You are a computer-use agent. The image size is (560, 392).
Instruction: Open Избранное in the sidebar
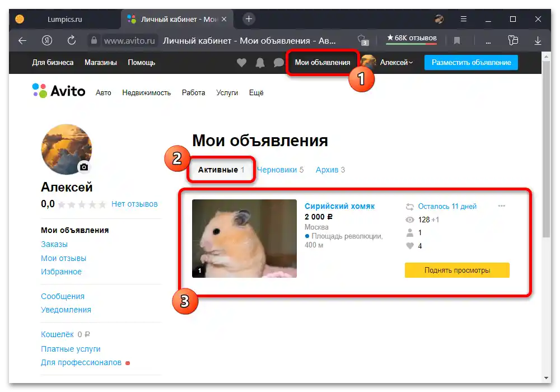tap(61, 272)
